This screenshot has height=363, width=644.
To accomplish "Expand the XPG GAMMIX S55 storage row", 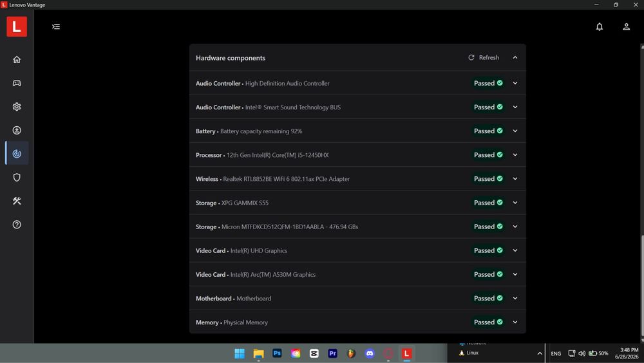I will 515,203.
